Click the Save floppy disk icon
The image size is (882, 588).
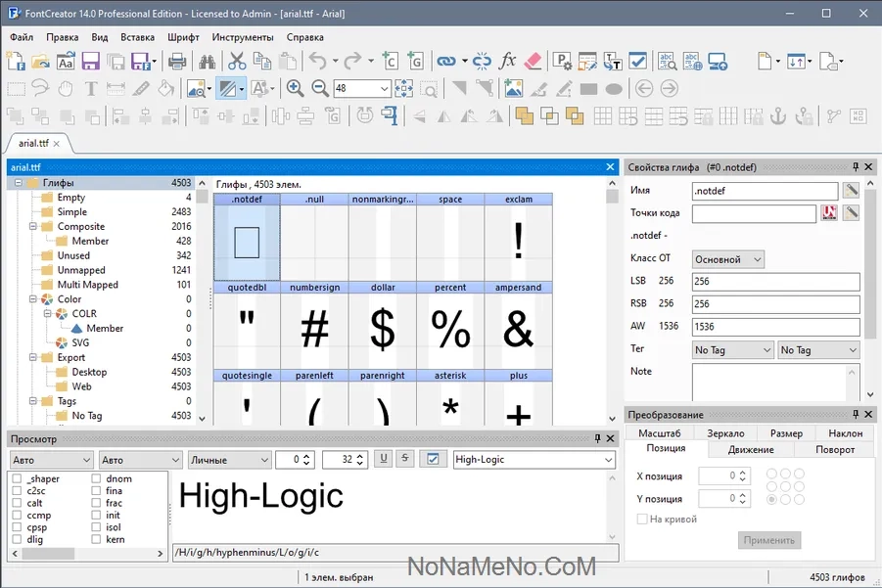90,62
